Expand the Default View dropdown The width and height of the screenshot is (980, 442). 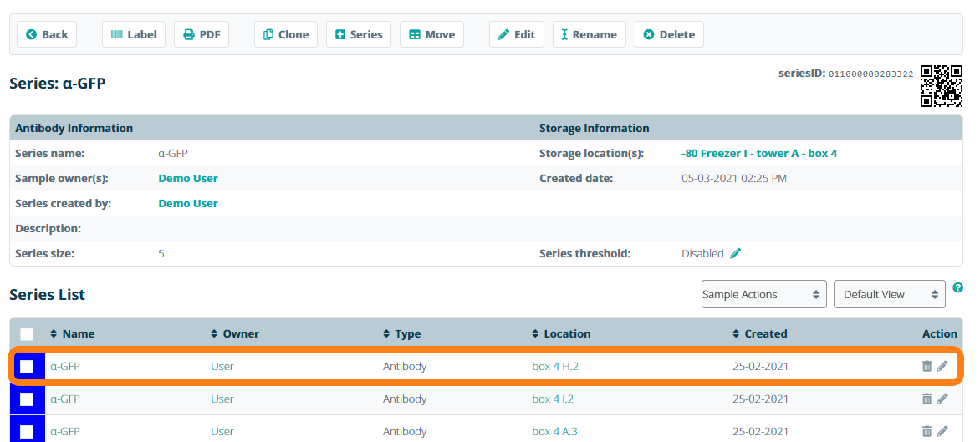click(x=889, y=294)
